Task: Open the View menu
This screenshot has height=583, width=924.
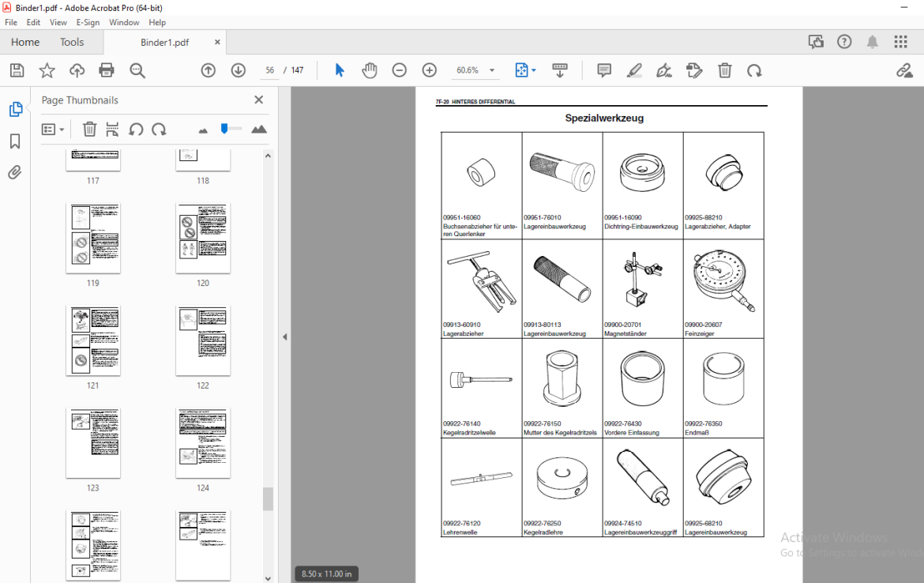Action: pos(58,22)
